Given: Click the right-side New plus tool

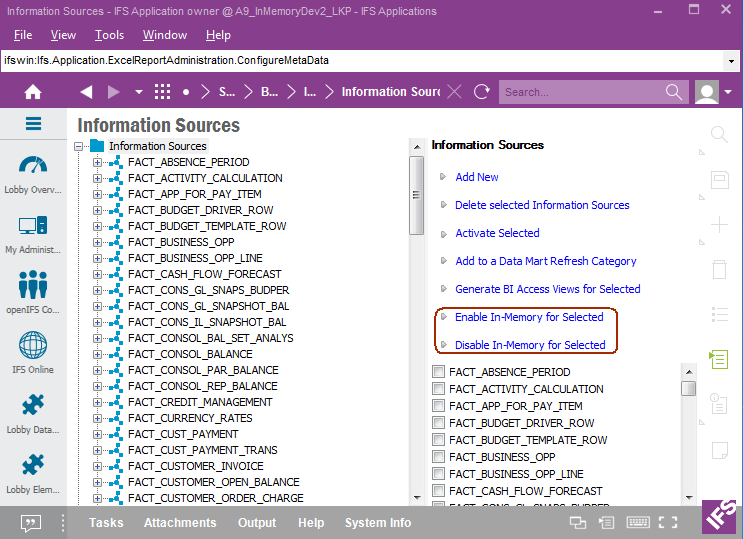Looking at the screenshot, I should pyautogui.click(x=719, y=224).
